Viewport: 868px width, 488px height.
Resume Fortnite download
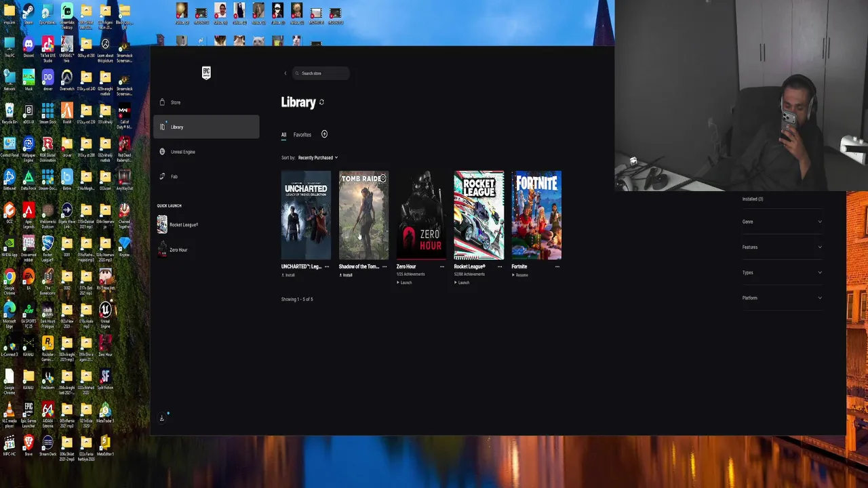coord(520,275)
